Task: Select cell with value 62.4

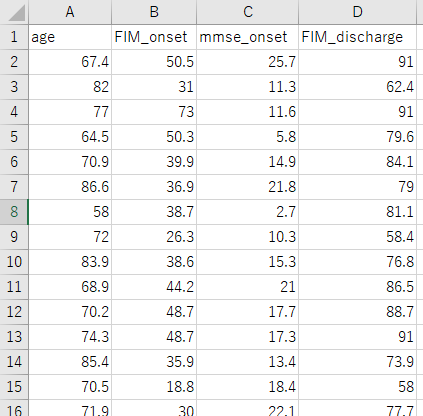Action: pos(357,87)
